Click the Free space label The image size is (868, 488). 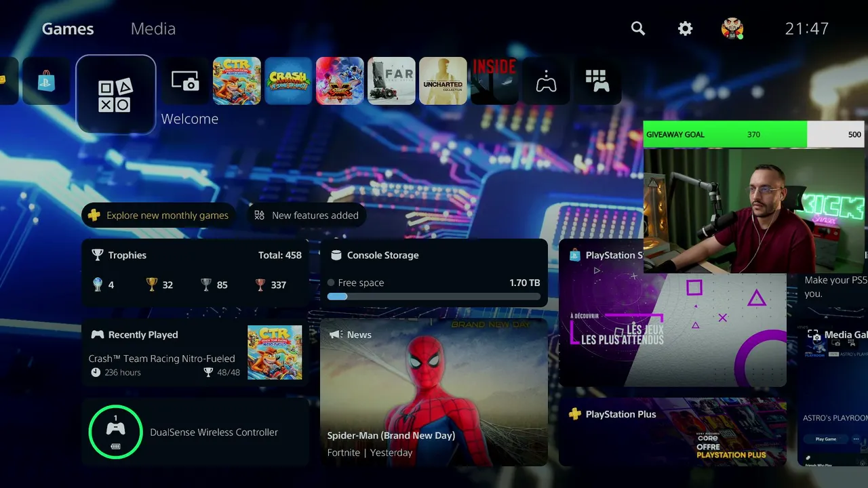pyautogui.click(x=361, y=283)
